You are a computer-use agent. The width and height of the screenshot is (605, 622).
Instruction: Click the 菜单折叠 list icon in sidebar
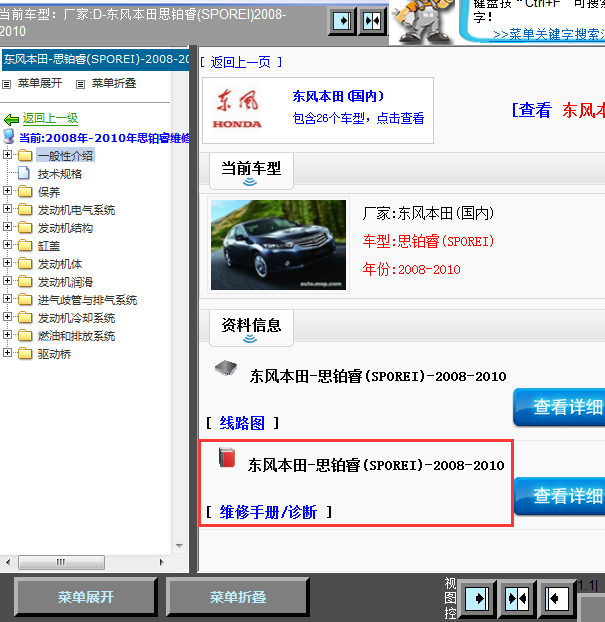click(81, 84)
